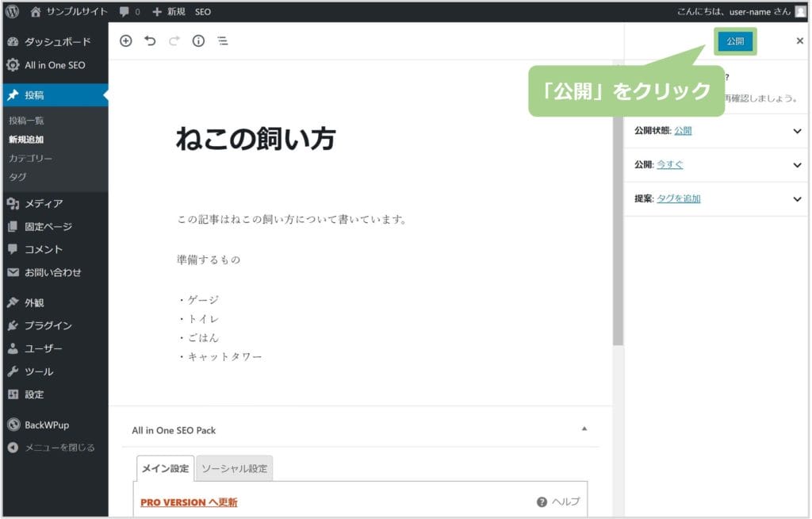812x519 pixels.
Task: Open プラグイン in the sidebar menu
Action: coord(48,325)
